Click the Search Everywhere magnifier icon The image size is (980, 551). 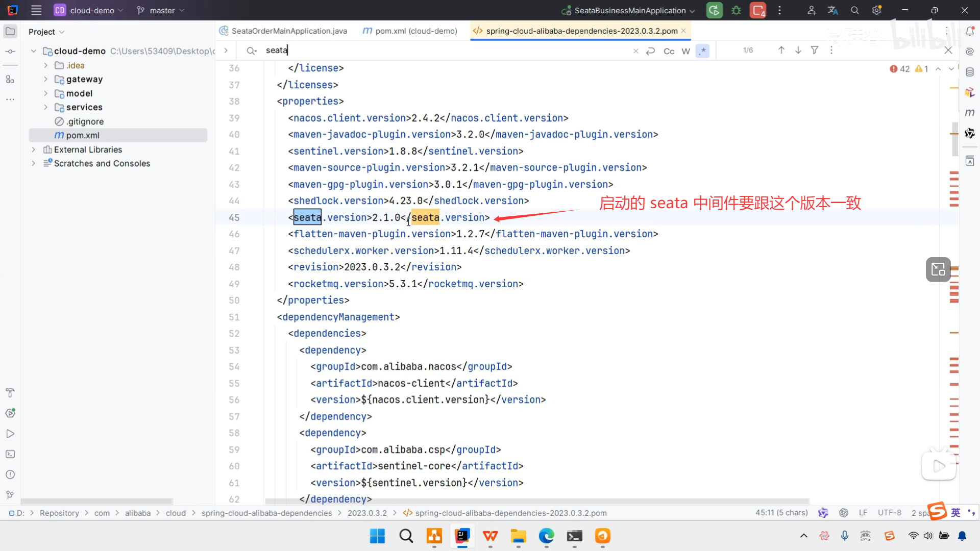pos(855,10)
